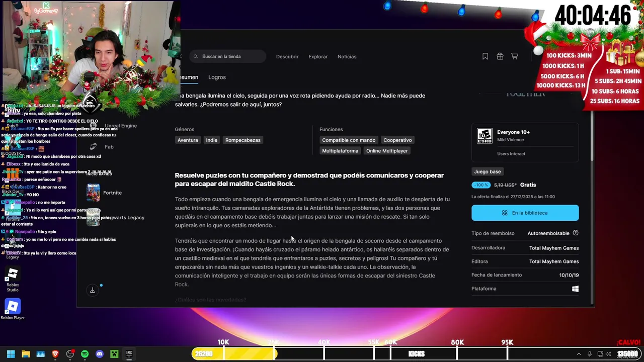Open Minecraft from the taskbar

(x=114, y=354)
